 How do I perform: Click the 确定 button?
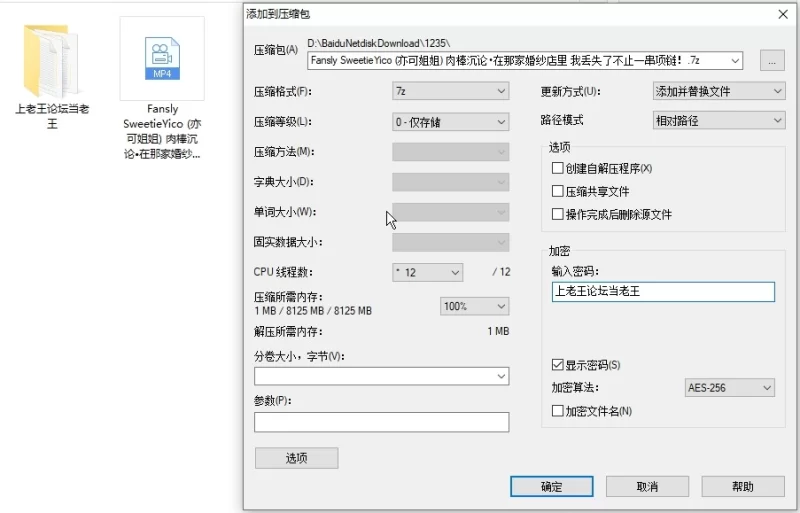(x=551, y=487)
